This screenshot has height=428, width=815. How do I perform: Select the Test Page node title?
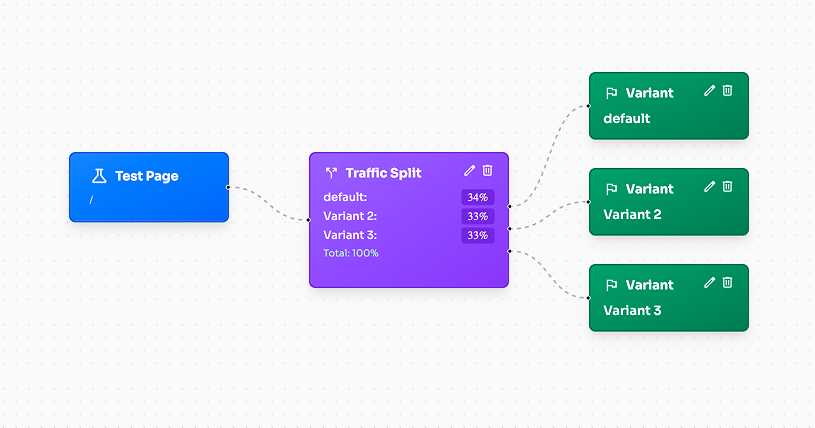point(146,176)
